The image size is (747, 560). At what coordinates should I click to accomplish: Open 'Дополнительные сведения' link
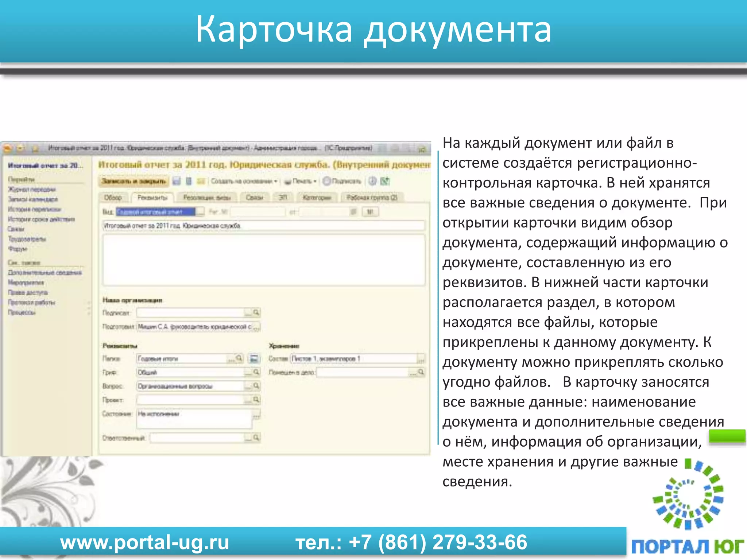point(45,273)
